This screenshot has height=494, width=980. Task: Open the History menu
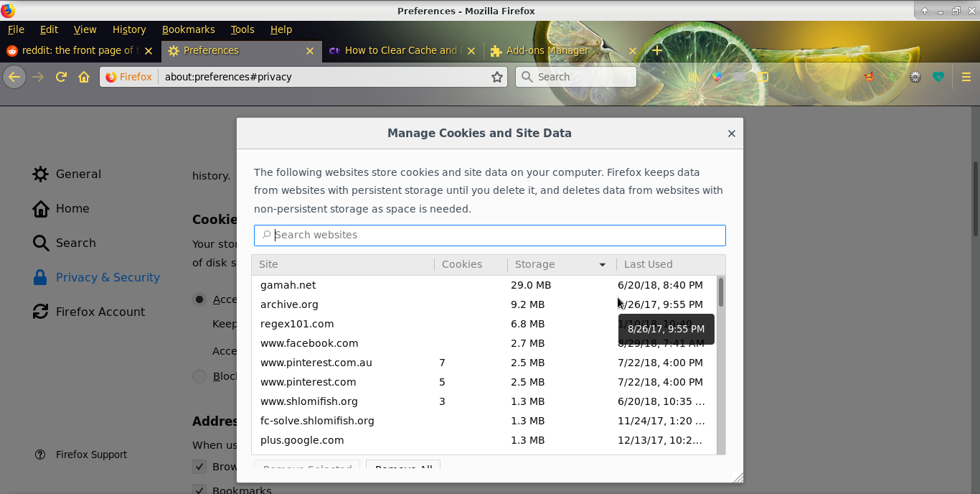pos(129,29)
